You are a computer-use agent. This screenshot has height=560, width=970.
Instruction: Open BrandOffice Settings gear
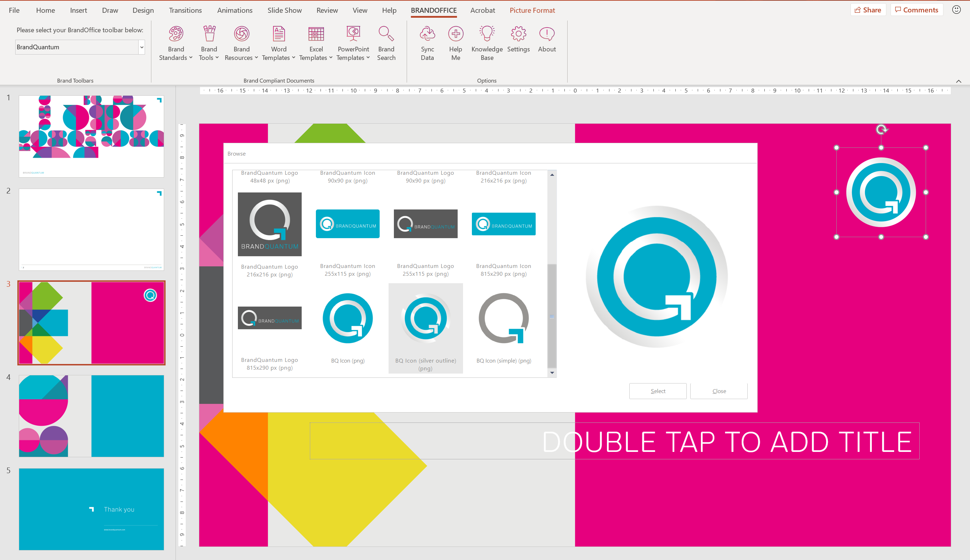click(x=518, y=34)
